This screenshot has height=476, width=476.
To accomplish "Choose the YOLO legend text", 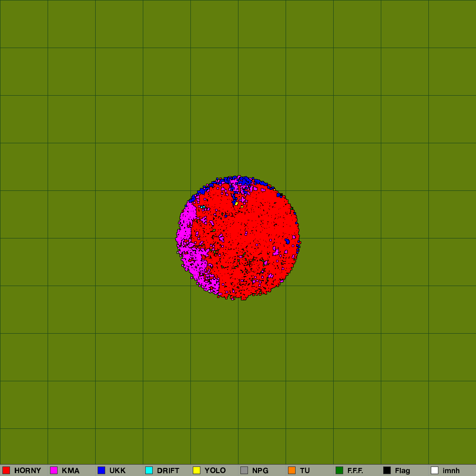I will pyautogui.click(x=215, y=471).
